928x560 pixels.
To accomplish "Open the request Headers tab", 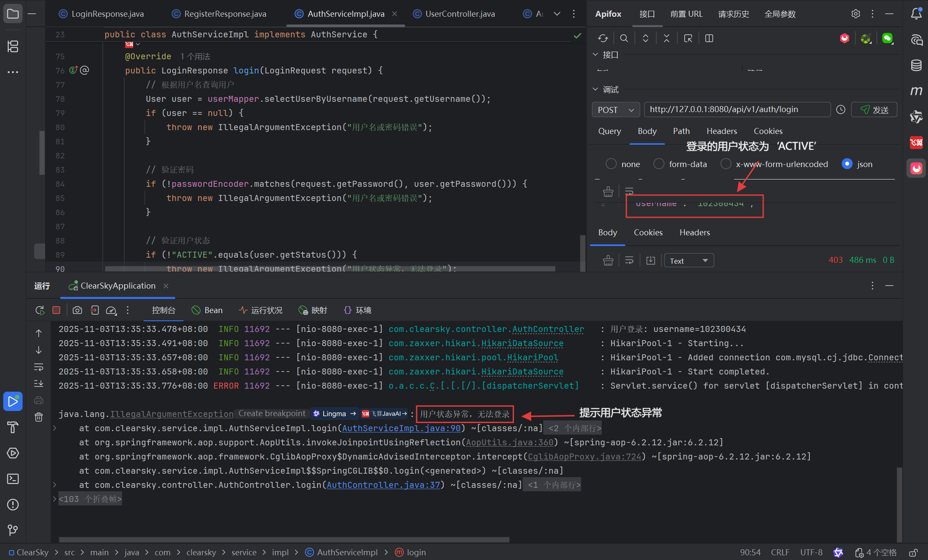I will (722, 131).
